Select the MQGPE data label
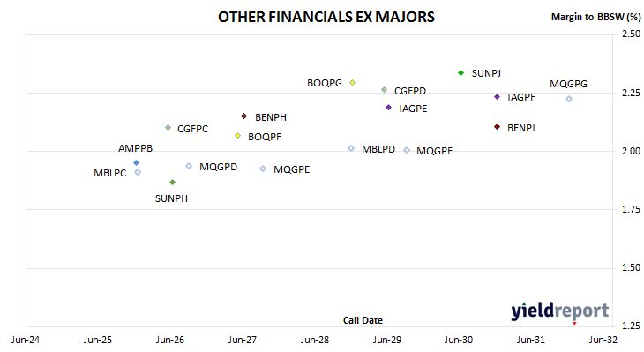Image resolution: width=644 pixels, height=352 pixels. pos(292,169)
